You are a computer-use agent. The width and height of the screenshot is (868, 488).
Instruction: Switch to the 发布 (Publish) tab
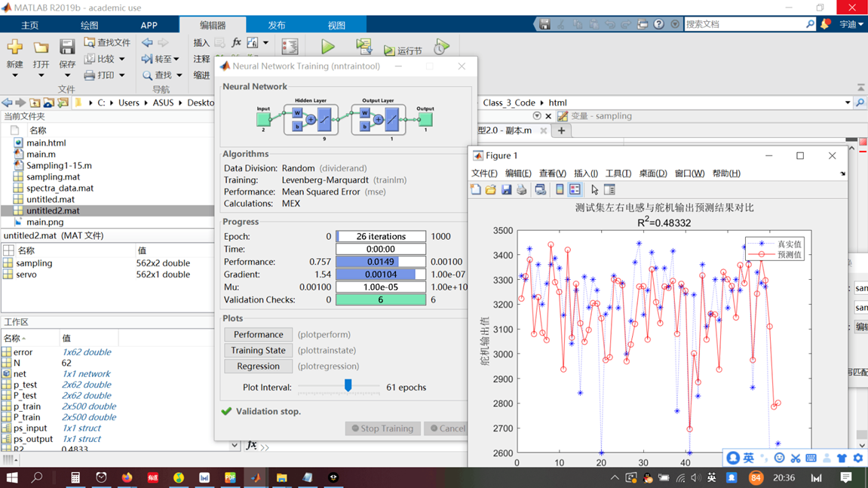pyautogui.click(x=277, y=26)
